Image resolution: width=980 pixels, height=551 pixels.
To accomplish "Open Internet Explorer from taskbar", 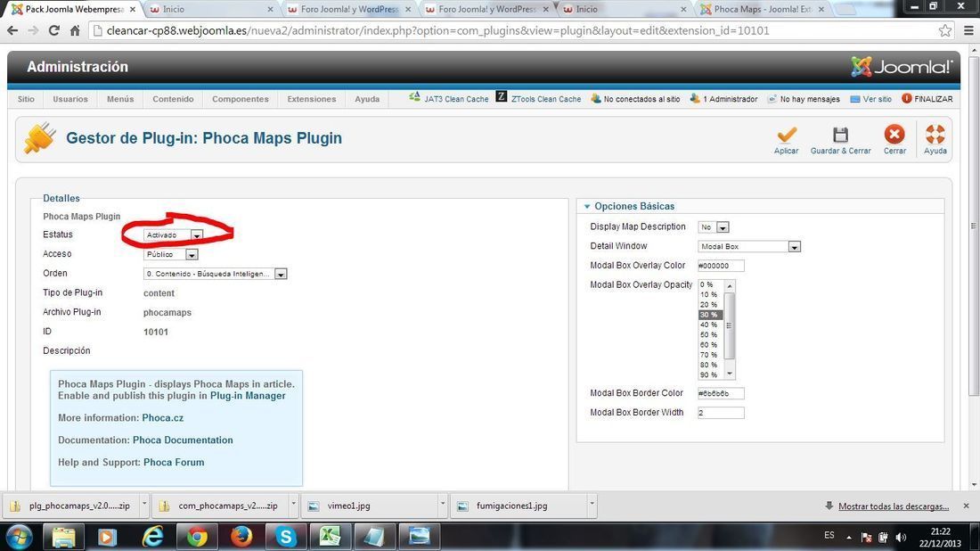I will click(x=151, y=537).
